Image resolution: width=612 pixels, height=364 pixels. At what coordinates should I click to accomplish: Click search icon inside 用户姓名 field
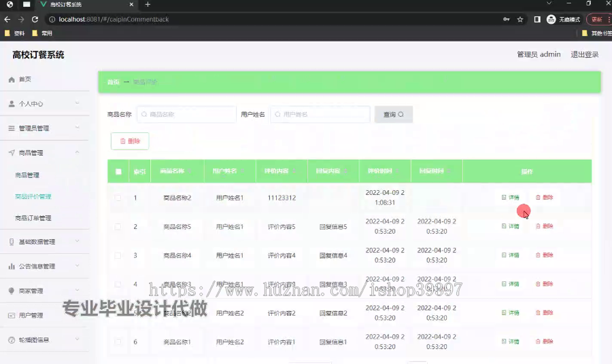277,114
